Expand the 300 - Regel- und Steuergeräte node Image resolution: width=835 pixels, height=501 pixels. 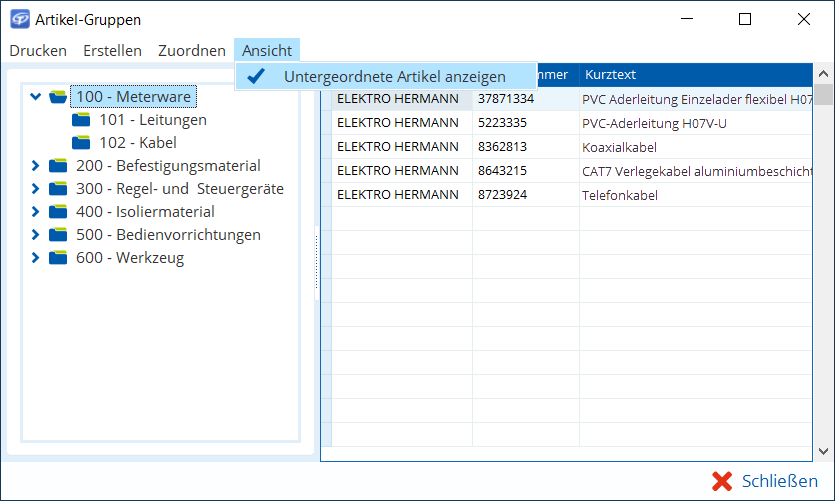coord(36,189)
